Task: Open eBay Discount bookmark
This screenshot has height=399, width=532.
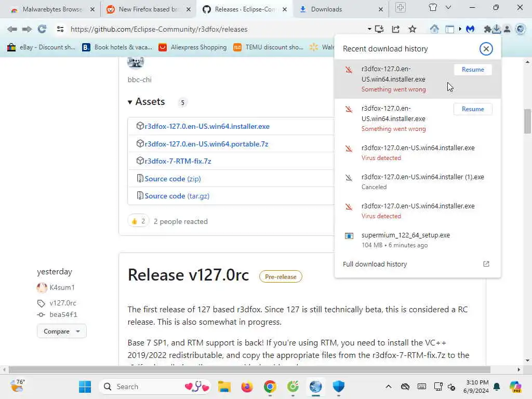Action: (41, 47)
